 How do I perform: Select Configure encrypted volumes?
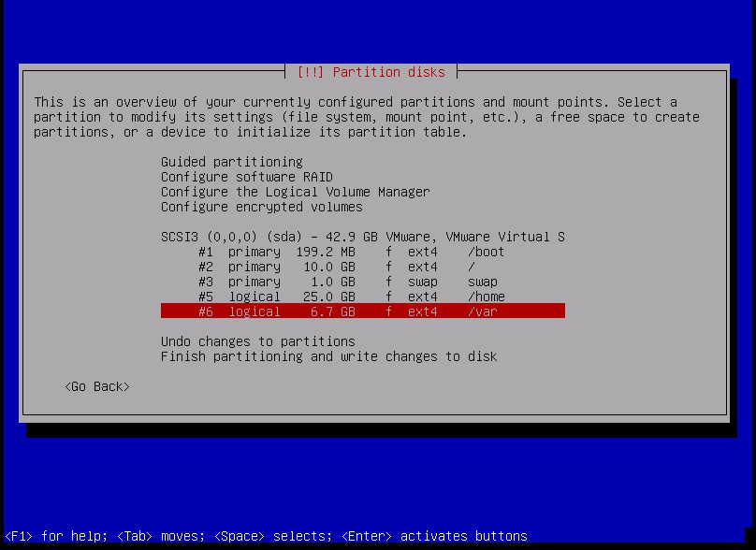261,207
